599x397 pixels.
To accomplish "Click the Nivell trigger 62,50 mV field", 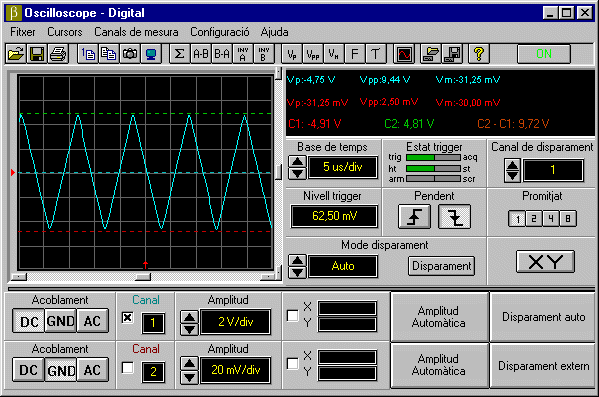I will pos(334,216).
